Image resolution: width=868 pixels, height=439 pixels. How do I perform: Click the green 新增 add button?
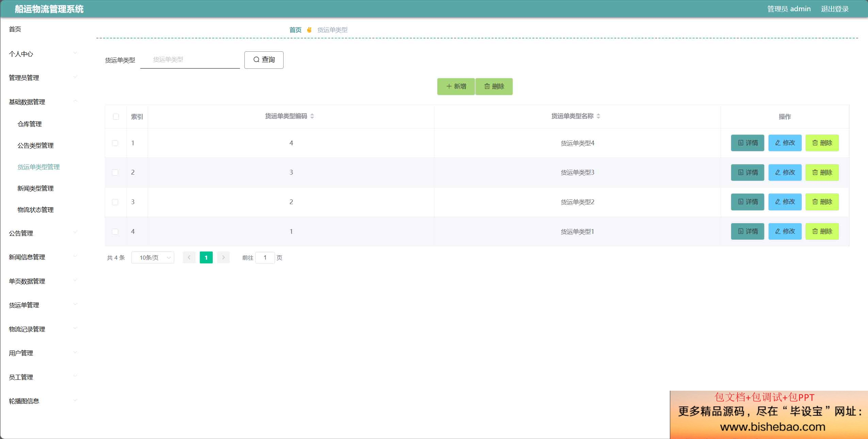456,86
